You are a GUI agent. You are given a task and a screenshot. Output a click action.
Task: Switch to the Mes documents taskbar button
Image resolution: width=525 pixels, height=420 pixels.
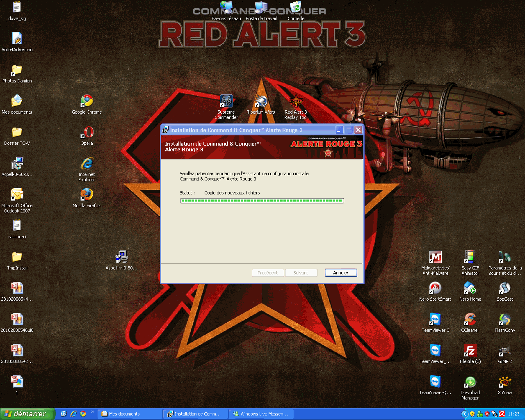pos(131,414)
